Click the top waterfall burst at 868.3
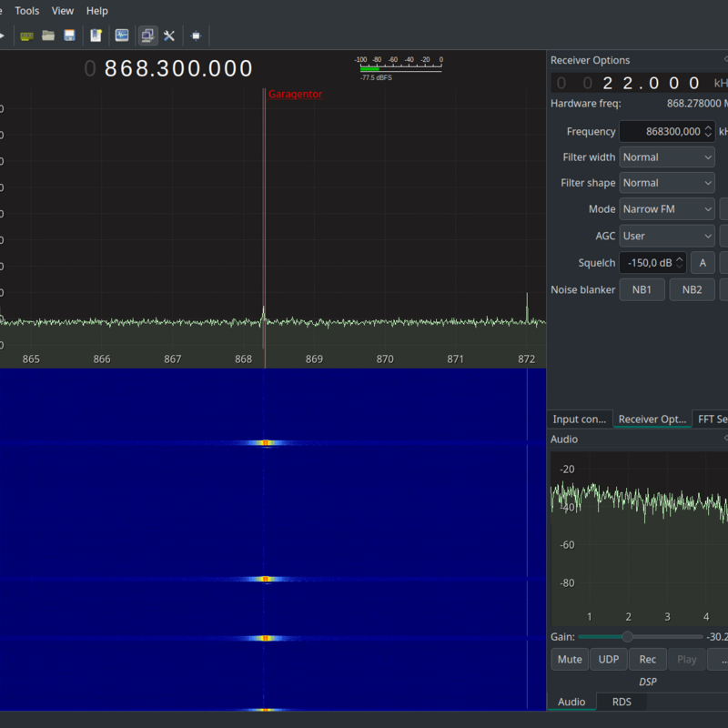This screenshot has height=728, width=728. (x=265, y=443)
